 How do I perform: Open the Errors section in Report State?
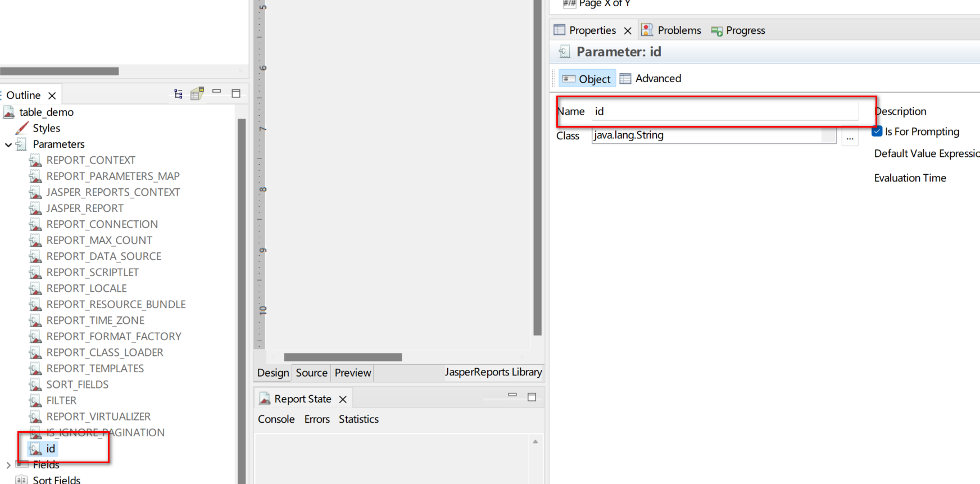317,419
